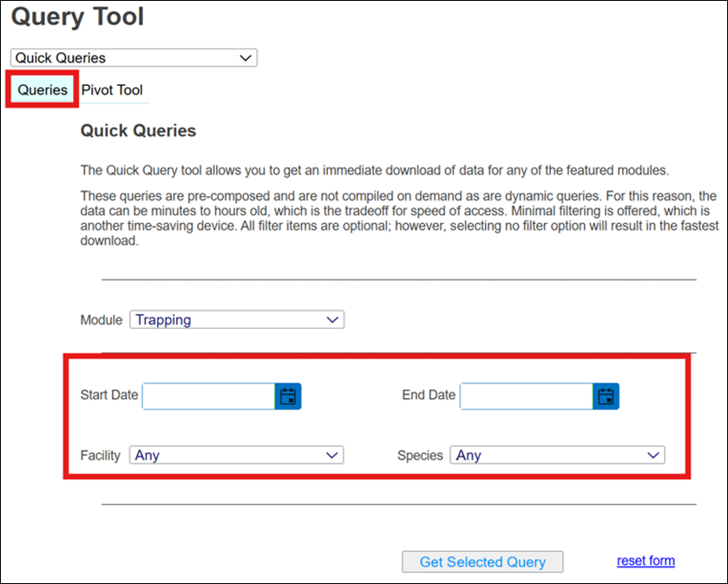Click the Query Tool page title
This screenshot has height=584, width=728.
[x=77, y=16]
